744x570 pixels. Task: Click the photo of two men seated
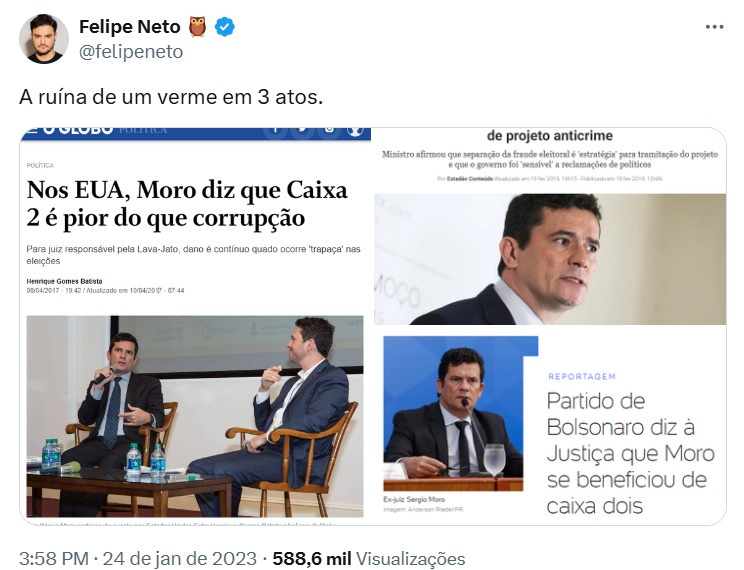[x=195, y=416]
